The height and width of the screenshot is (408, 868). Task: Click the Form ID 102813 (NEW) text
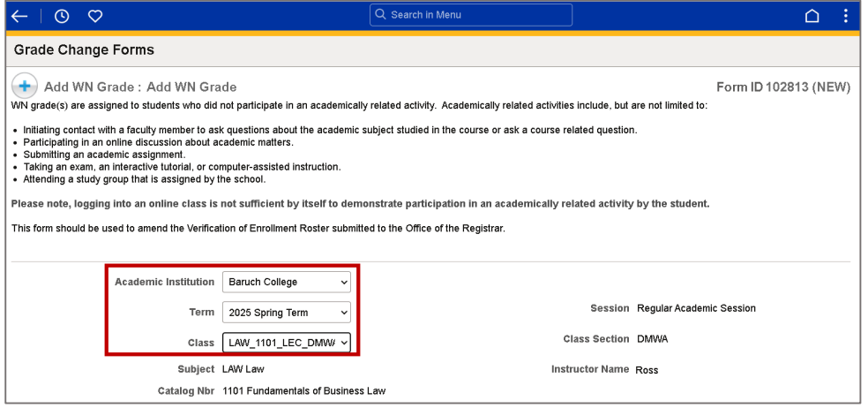(x=783, y=87)
